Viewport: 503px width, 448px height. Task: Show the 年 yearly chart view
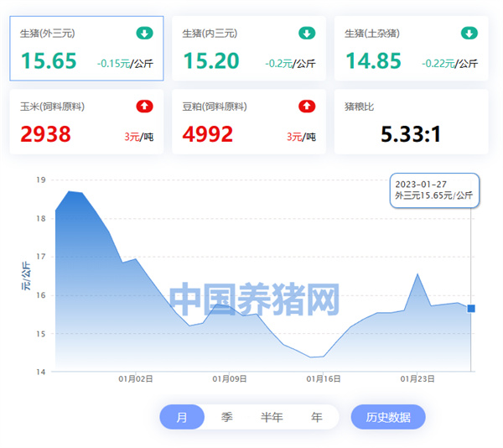point(316,417)
